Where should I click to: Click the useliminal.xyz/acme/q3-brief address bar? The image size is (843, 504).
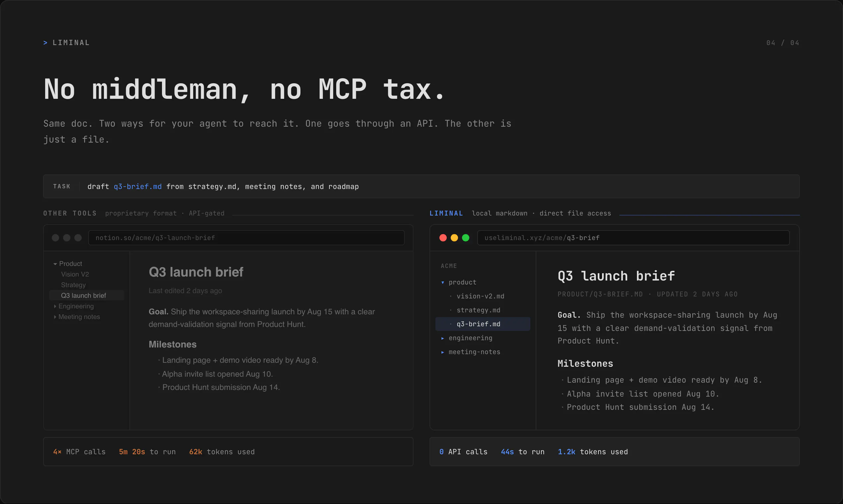click(633, 238)
